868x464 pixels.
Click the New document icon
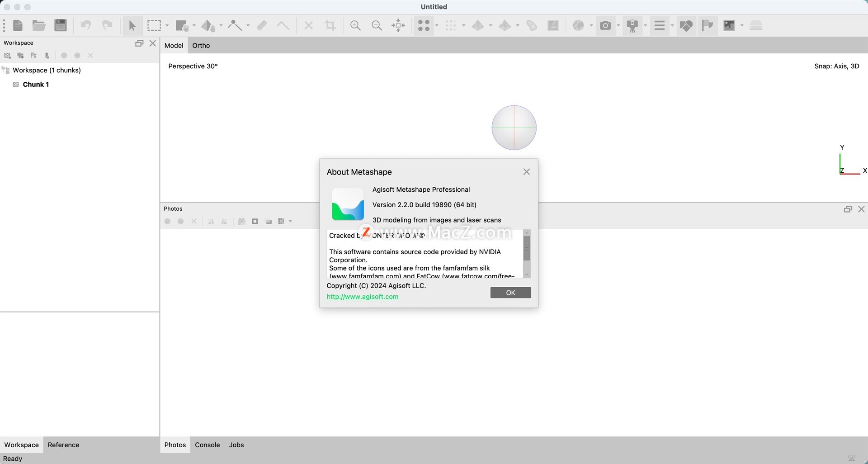pos(18,25)
